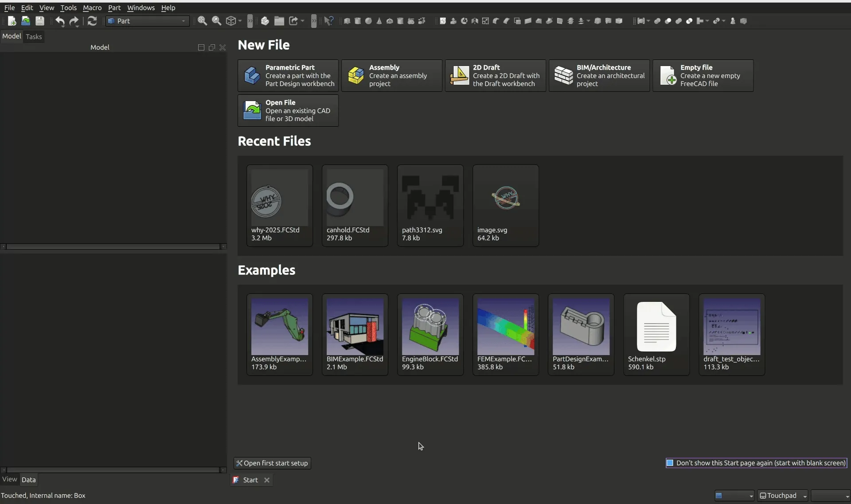Click the refresh recompute icon
Viewport: 851px width, 504px height.
click(x=92, y=21)
